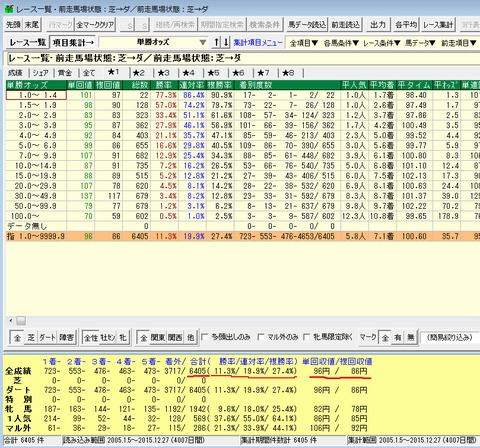Sort by the 勝率 column header

point(164,85)
